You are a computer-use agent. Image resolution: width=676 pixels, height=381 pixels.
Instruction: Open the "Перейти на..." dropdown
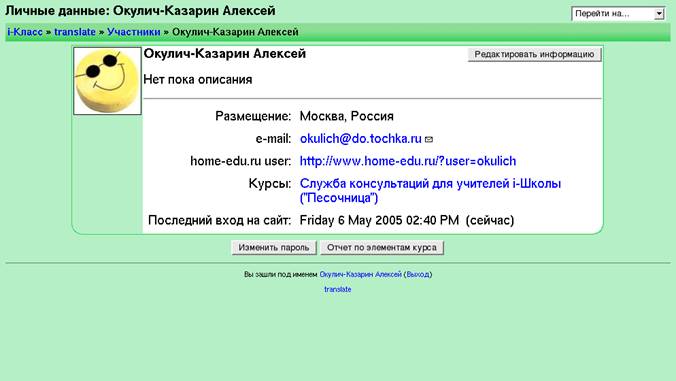pyautogui.click(x=618, y=14)
